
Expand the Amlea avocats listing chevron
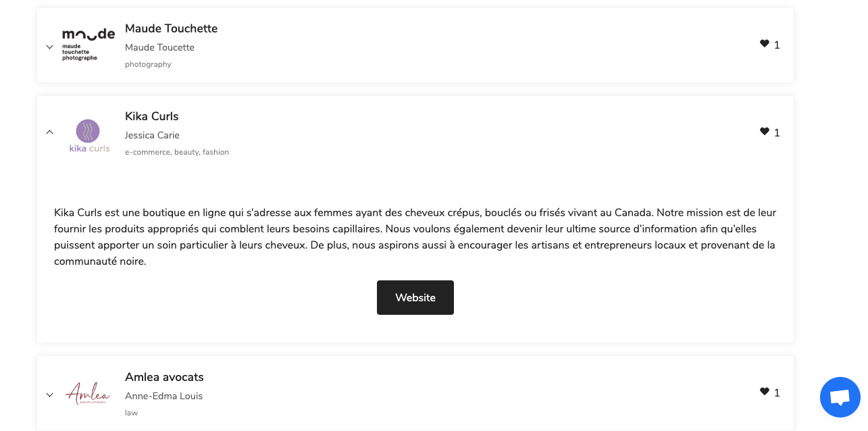(x=49, y=395)
